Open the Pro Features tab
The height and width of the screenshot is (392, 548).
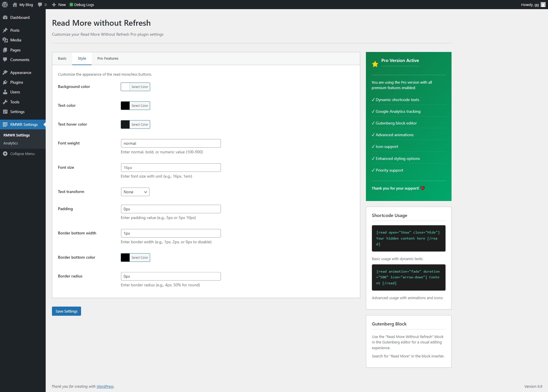(107, 59)
